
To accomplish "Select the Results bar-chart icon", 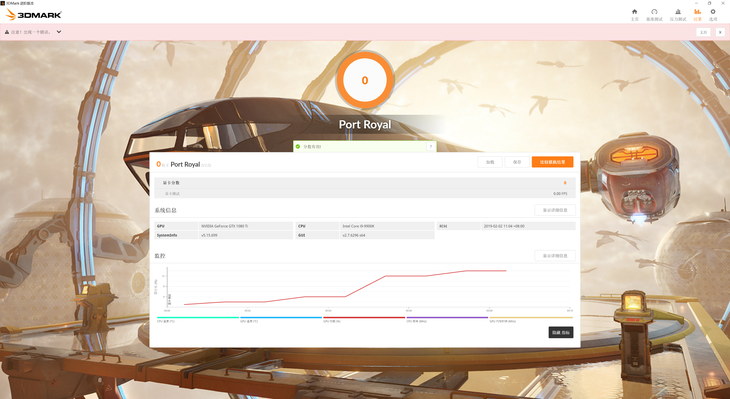I will (697, 12).
